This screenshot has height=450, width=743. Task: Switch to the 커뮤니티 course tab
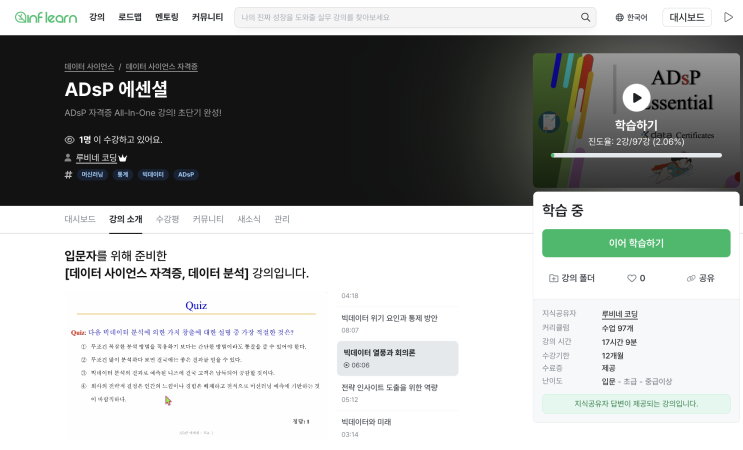208,219
